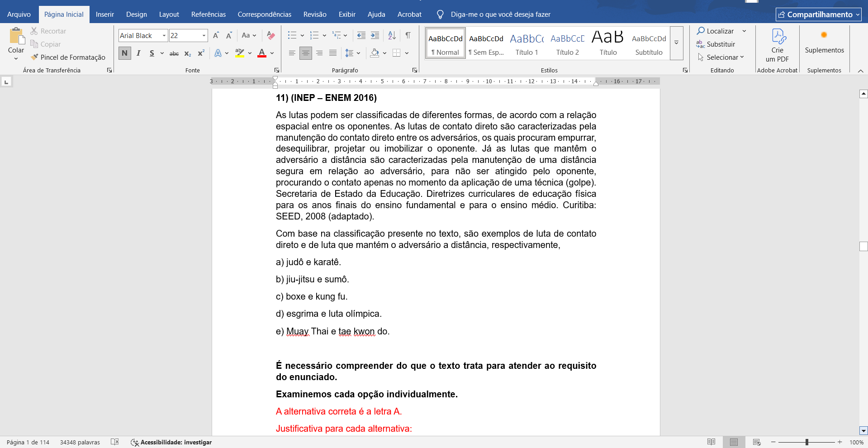Toggle subscript formatting
Image resolution: width=868 pixels, height=448 pixels.
[188, 53]
